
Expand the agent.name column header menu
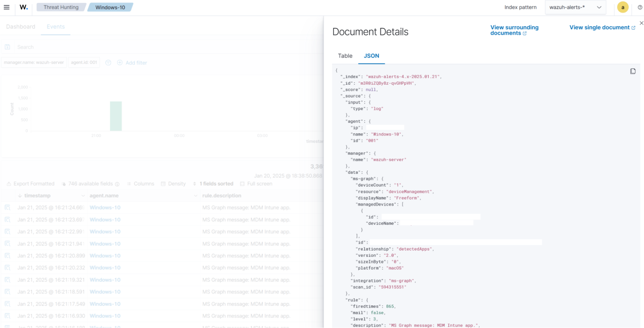(x=195, y=196)
